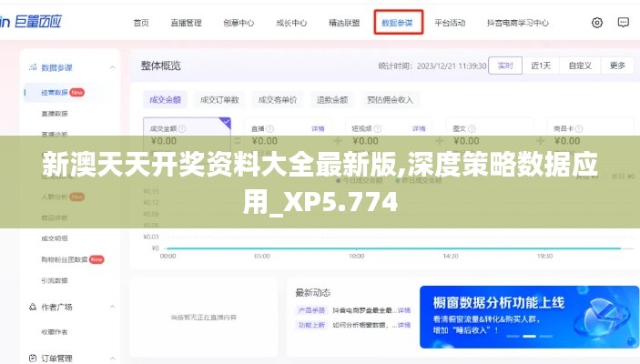Open the 更多 time range dropdown
The image size is (640, 364).
pos(617,66)
